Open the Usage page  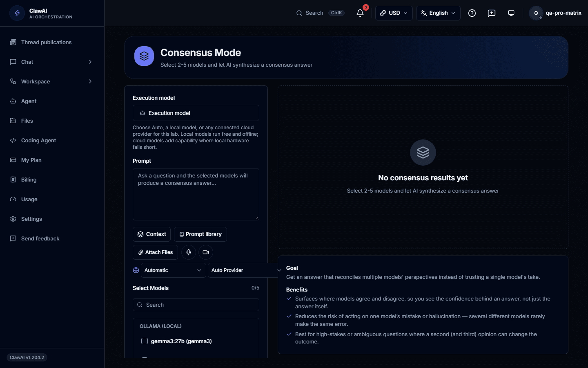click(52, 199)
